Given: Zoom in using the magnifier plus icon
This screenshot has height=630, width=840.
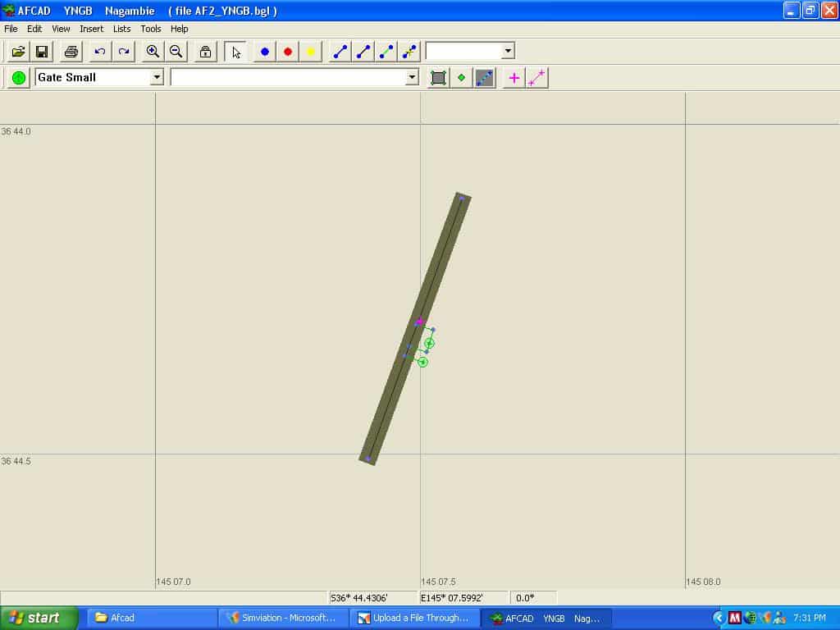Looking at the screenshot, I should (x=153, y=52).
